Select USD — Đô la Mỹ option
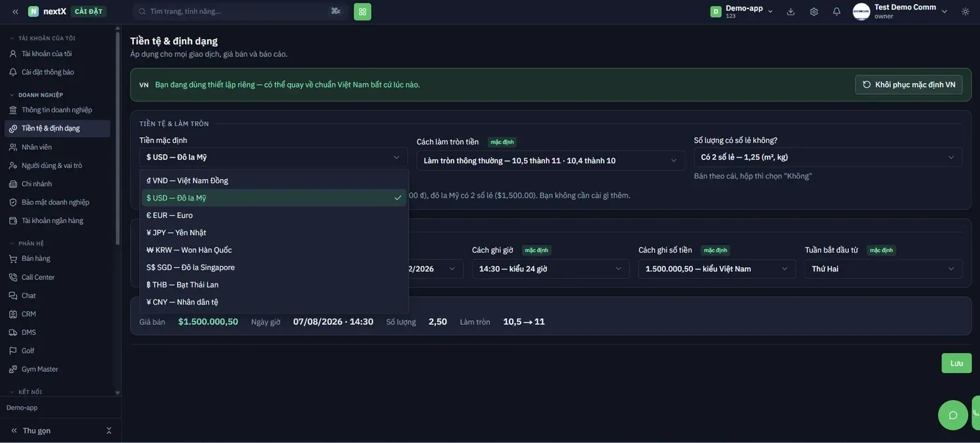 coord(274,198)
